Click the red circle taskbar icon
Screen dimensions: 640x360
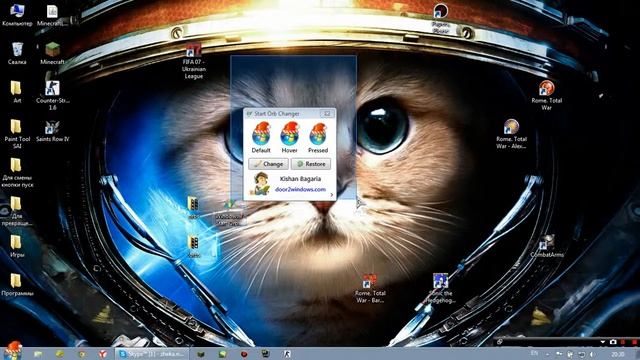[x=244, y=354]
